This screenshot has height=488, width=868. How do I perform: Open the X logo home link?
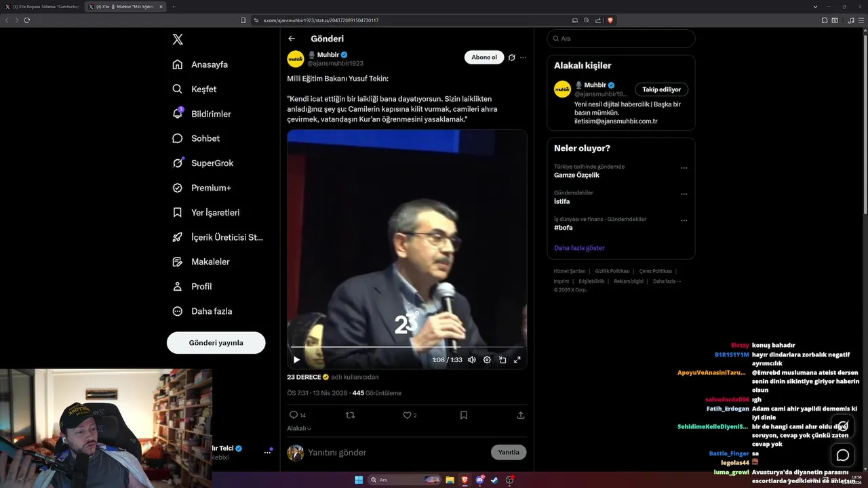point(178,39)
